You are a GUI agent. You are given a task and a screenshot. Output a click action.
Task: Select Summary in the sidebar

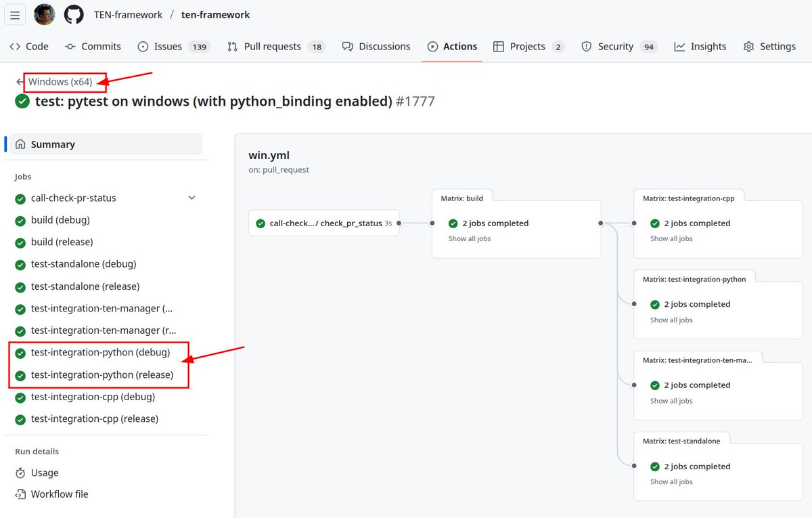106,144
